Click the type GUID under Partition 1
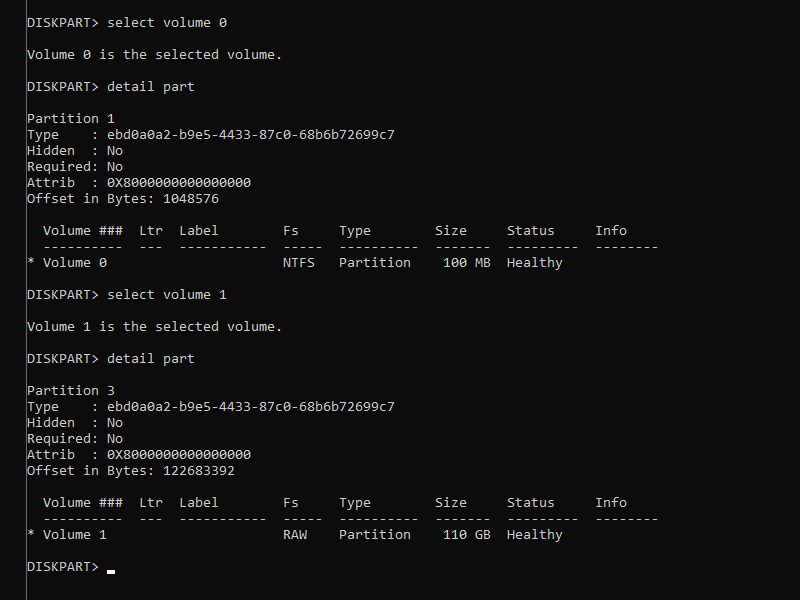The image size is (800, 600). point(250,134)
